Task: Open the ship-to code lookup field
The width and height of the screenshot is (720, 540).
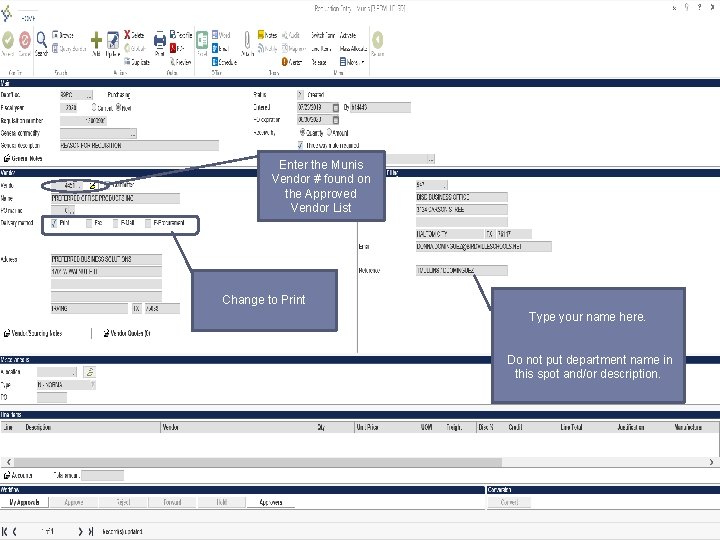Action: pyautogui.click(x=431, y=185)
